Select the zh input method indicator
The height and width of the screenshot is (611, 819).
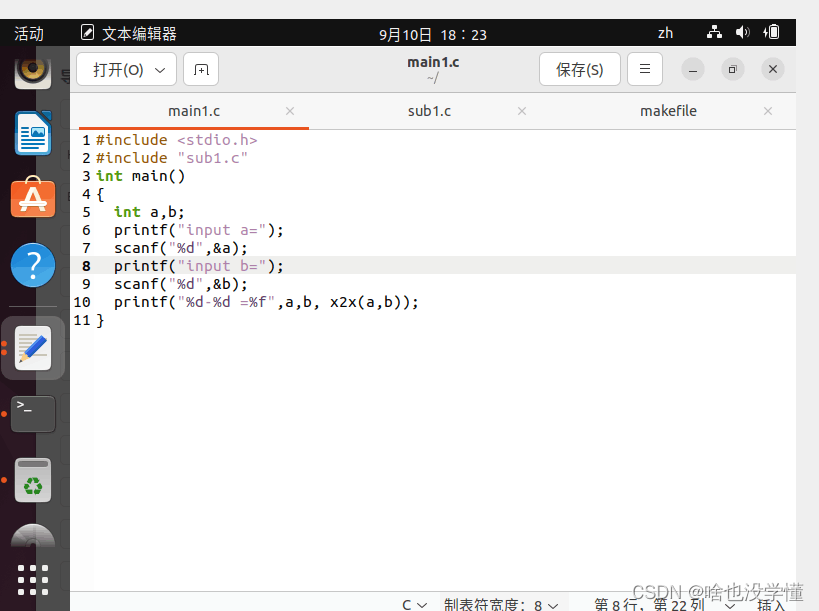point(665,32)
